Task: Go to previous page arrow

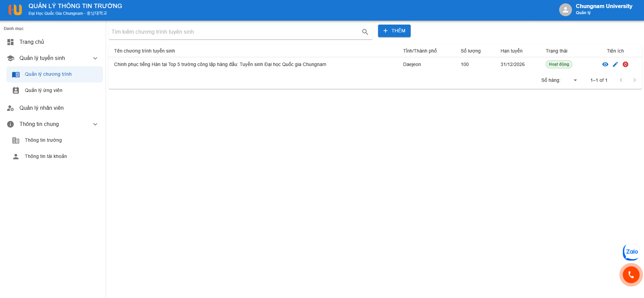Action: [621, 80]
